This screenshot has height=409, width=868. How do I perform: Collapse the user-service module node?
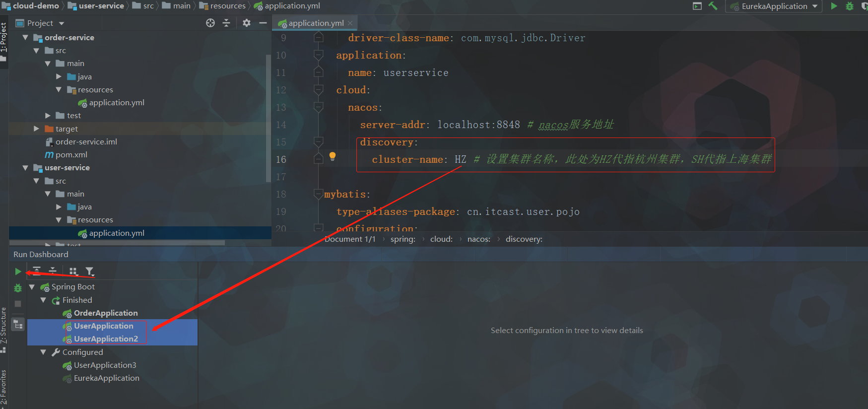(x=25, y=168)
